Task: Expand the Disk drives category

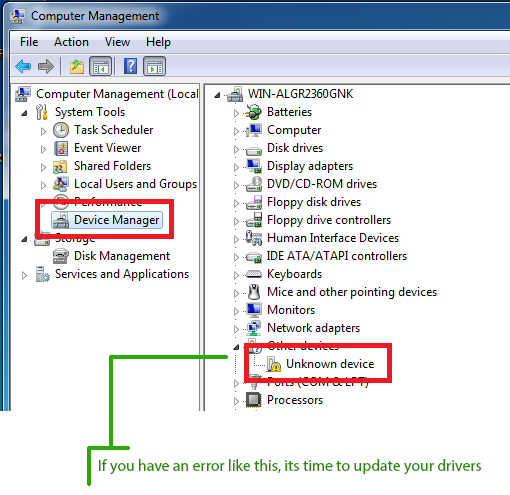Action: point(236,149)
